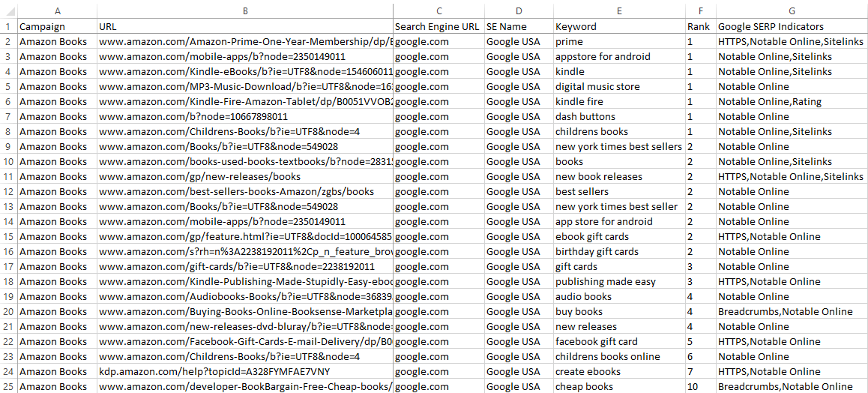Select the keyword cell 'create ebooks'
Viewport: 868px width, 393px height.
[619, 370]
